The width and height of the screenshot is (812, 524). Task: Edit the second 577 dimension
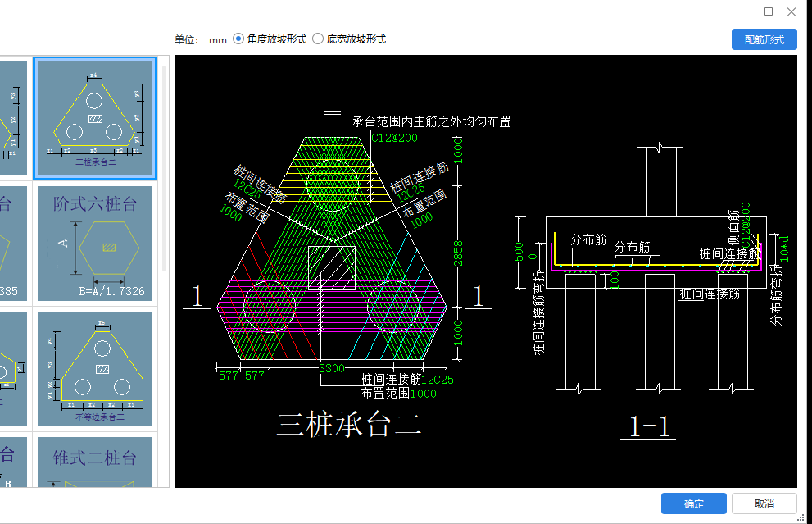point(255,376)
